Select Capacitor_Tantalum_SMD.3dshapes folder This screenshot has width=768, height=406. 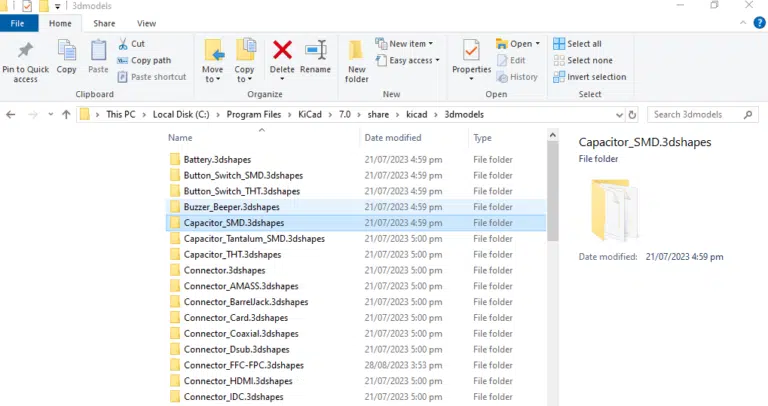tap(356, 239)
